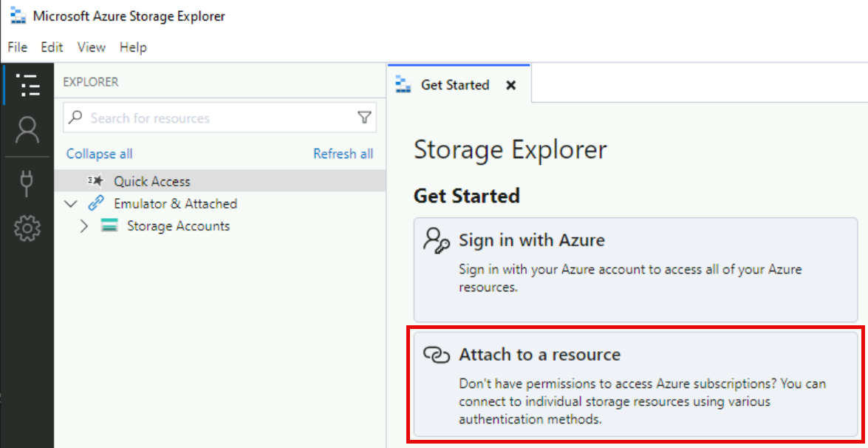Click the Quick Access star icon
The width and height of the screenshot is (868, 448).
96,181
